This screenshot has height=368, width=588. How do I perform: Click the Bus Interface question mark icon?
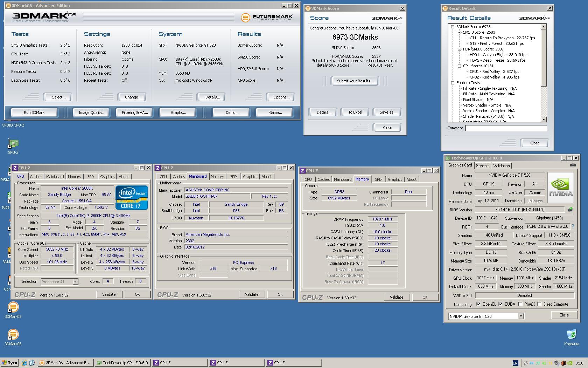[573, 227]
